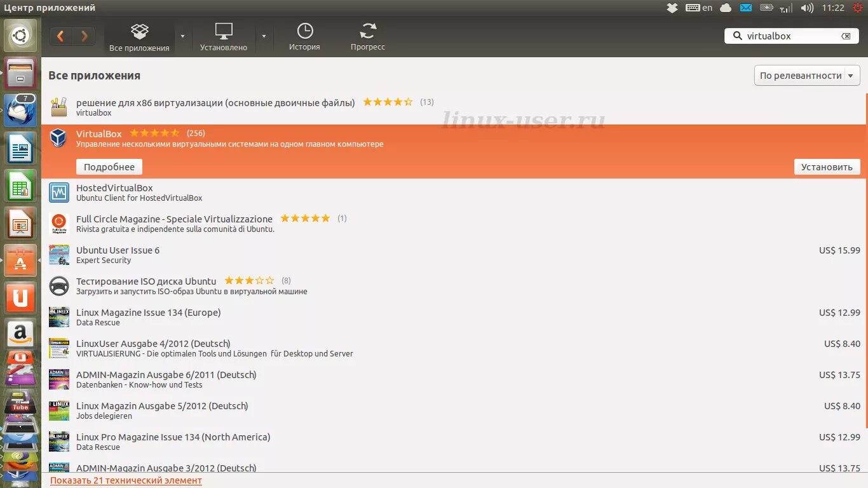Click the Тестирование ISO диска Ubuntu icon
The width and height of the screenshot is (868, 488).
(x=59, y=286)
